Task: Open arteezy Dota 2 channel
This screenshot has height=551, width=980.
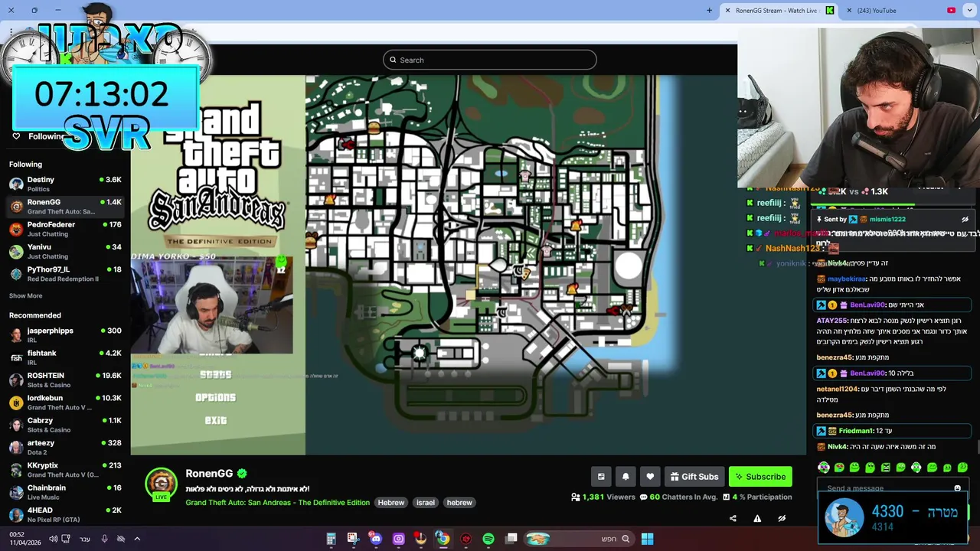Action: pos(65,447)
